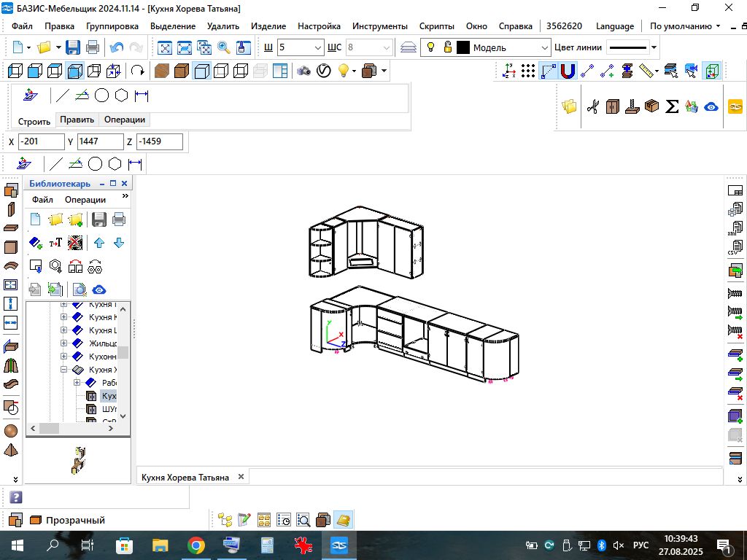Choose the polygon tool in lower draw toolbar
The height and width of the screenshot is (560, 747).
tap(115, 164)
